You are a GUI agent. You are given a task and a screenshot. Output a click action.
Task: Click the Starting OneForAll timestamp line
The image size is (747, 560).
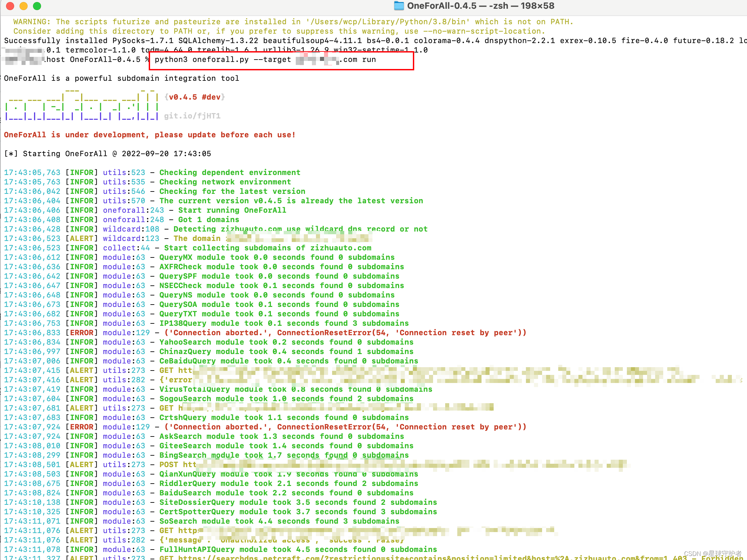[107, 154]
